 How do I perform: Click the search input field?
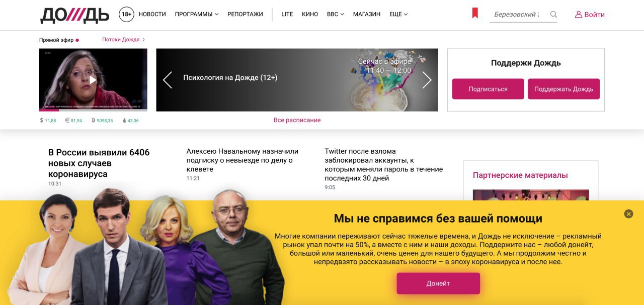click(517, 15)
